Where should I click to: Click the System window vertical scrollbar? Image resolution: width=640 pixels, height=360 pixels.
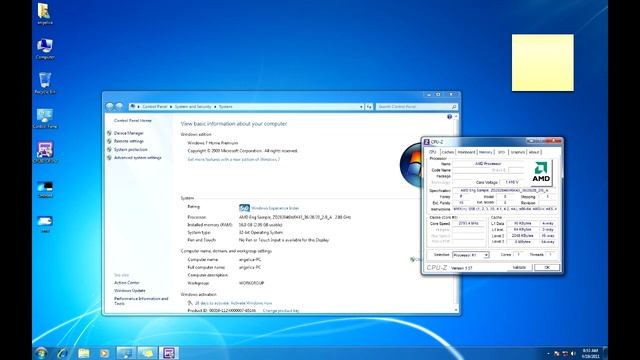click(x=456, y=213)
